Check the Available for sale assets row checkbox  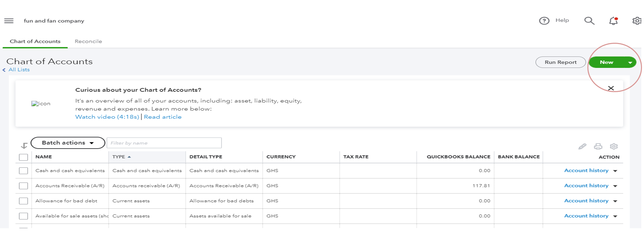pyautogui.click(x=23, y=216)
